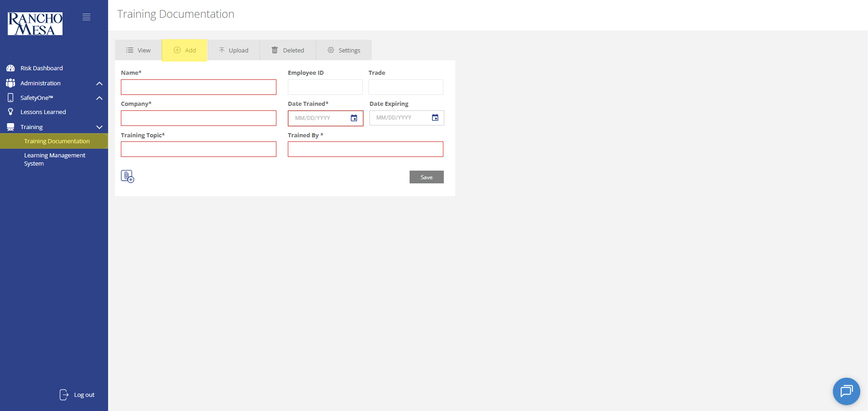This screenshot has width=868, height=411.
Task: Focus the Employee ID field
Action: coord(325,87)
